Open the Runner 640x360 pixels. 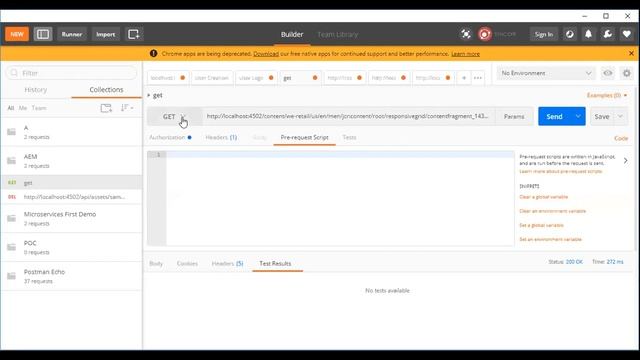(x=72, y=34)
